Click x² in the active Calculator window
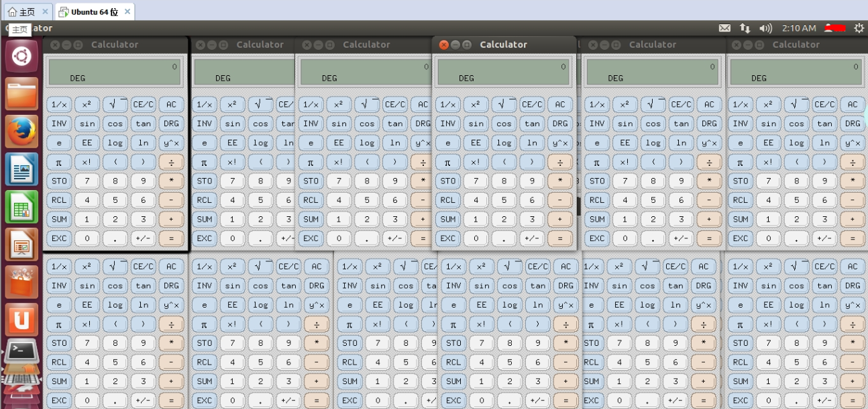Screen dimensions: 868x409 476,104
